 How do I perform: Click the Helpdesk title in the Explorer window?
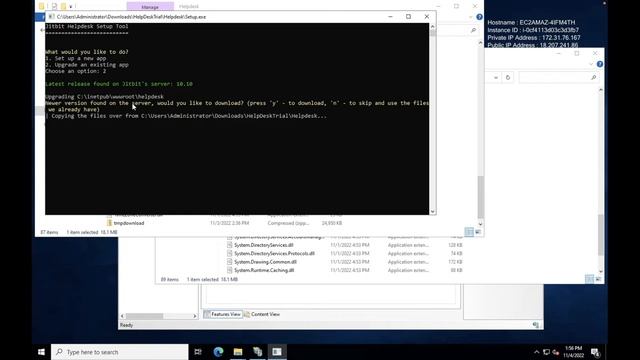189,7
